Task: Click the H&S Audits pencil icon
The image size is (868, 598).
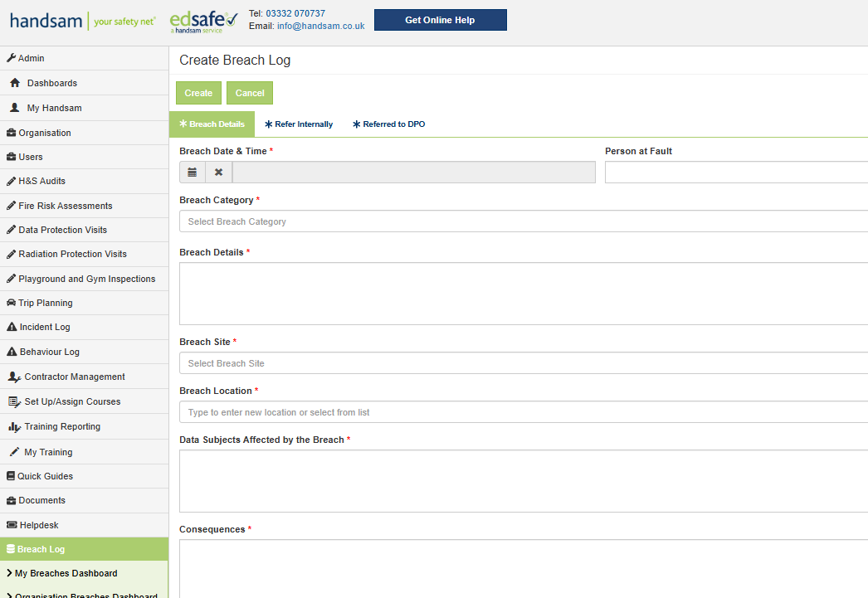Action: tap(11, 181)
